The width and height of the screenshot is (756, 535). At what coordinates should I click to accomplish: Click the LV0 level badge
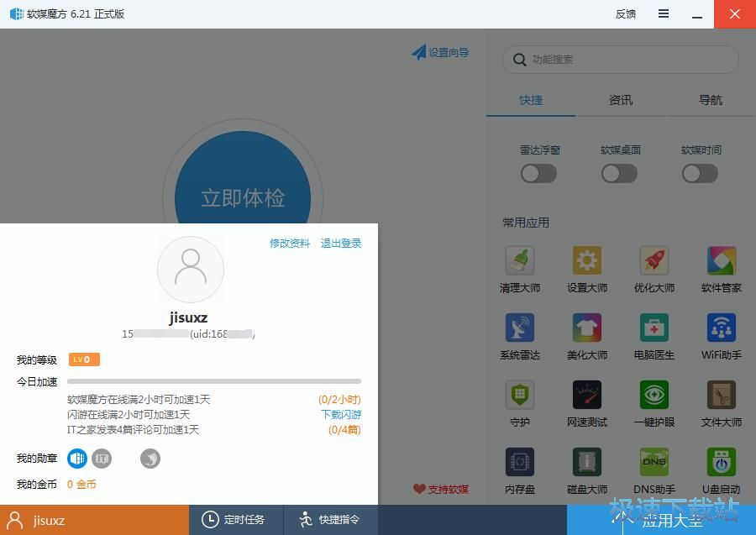(84, 359)
